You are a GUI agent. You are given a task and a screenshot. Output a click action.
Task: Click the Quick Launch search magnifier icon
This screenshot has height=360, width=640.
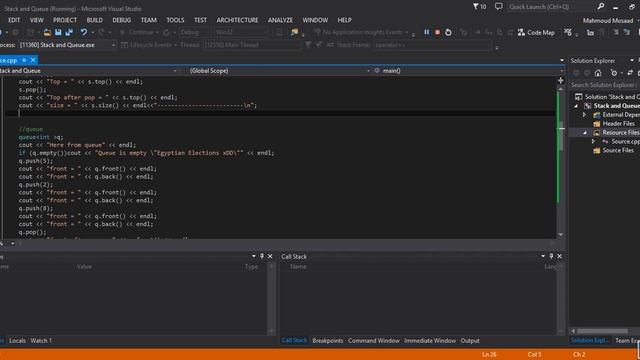[601, 7]
